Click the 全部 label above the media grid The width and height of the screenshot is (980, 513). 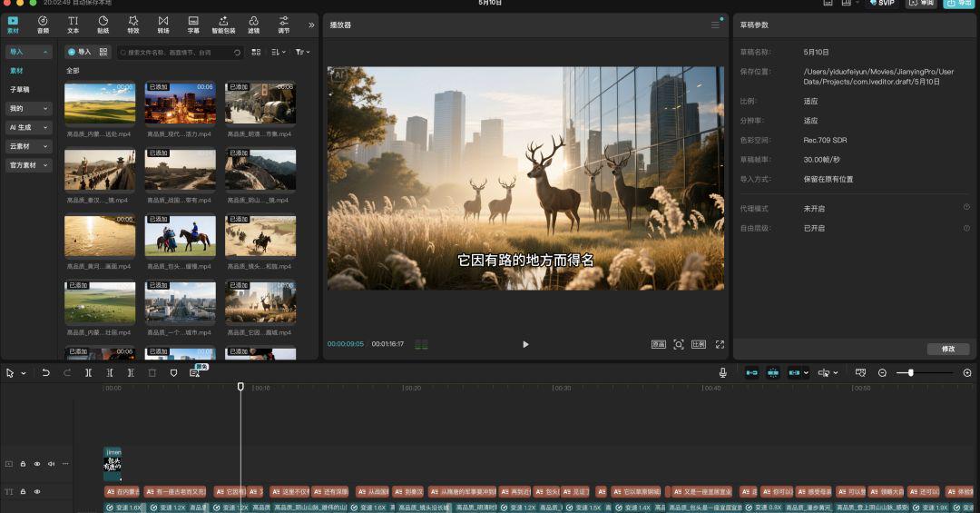click(x=73, y=71)
